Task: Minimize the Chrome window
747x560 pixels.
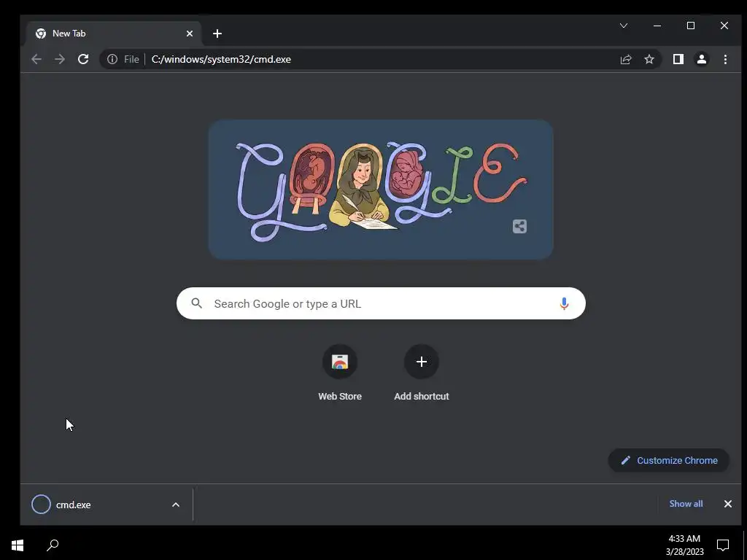Action: (x=657, y=26)
